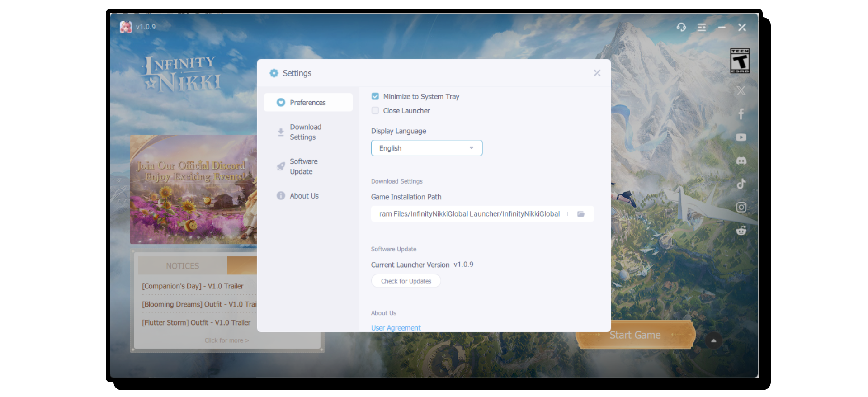Open the TikTok social link
Screen dimensions: 868x397
[741, 184]
